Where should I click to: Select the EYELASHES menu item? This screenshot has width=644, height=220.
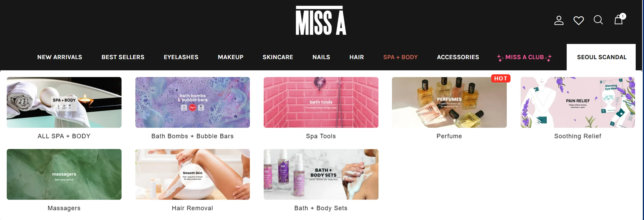[x=181, y=57]
